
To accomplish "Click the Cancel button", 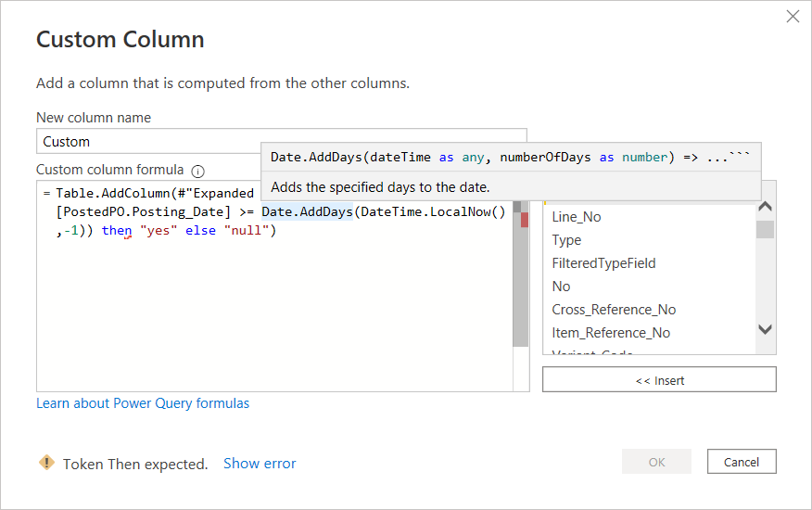I will [742, 461].
